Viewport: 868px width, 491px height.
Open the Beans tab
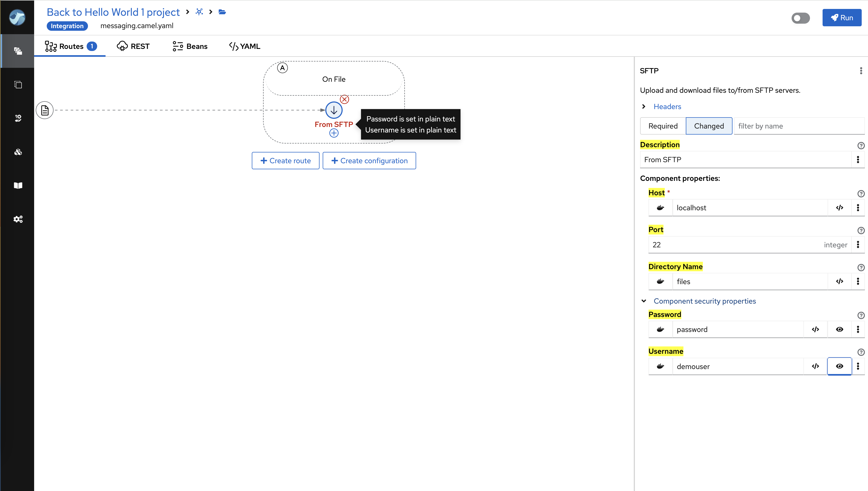tap(190, 46)
